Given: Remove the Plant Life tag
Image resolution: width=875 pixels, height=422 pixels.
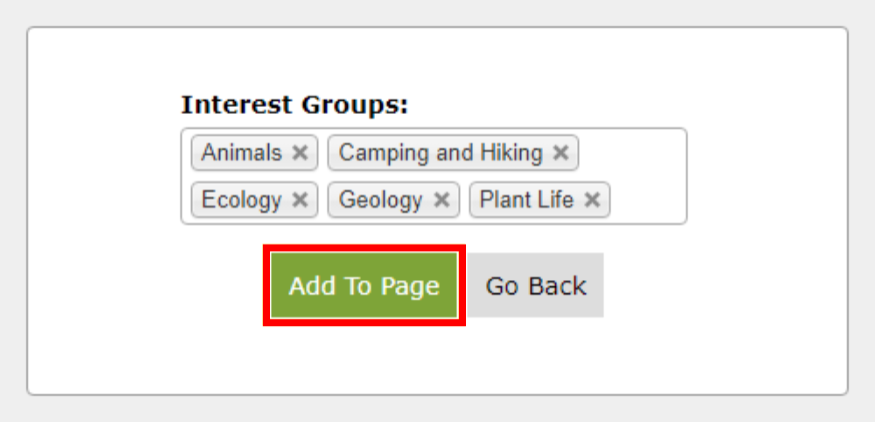Looking at the screenshot, I should pos(592,199).
